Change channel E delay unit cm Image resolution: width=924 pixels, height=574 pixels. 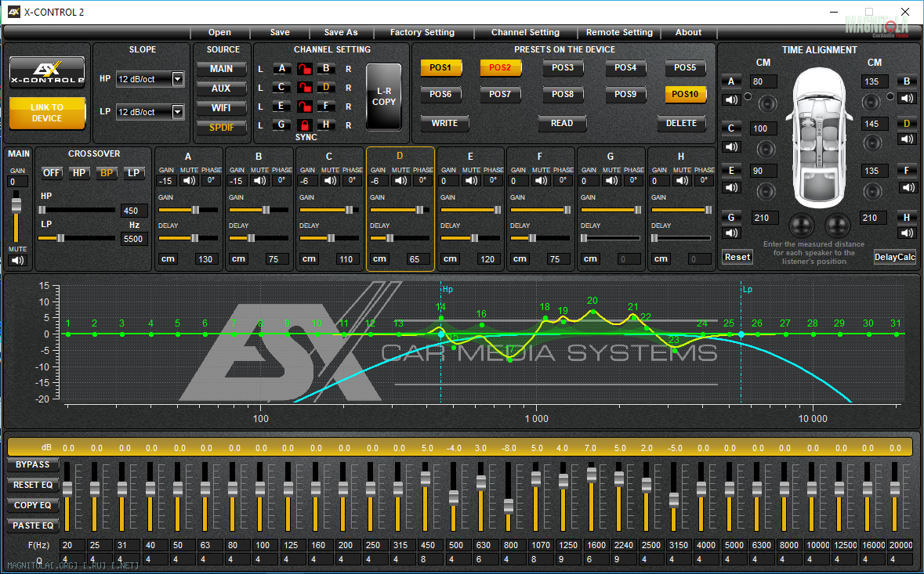[450, 259]
